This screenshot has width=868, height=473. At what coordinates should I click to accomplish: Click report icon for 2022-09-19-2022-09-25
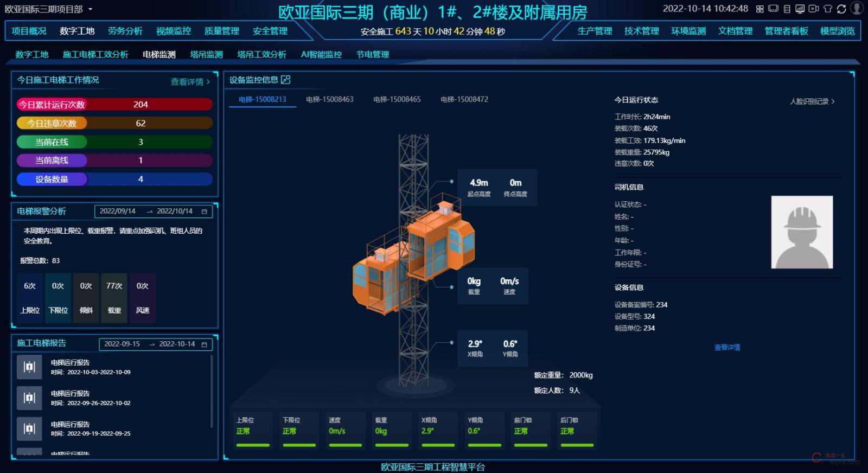pyautogui.click(x=29, y=429)
